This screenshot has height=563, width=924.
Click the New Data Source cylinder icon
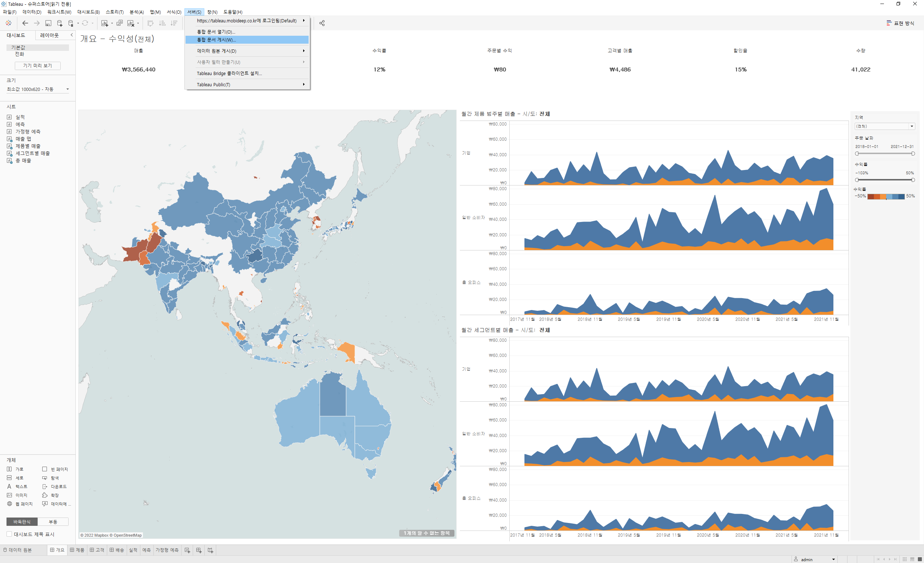(x=59, y=23)
